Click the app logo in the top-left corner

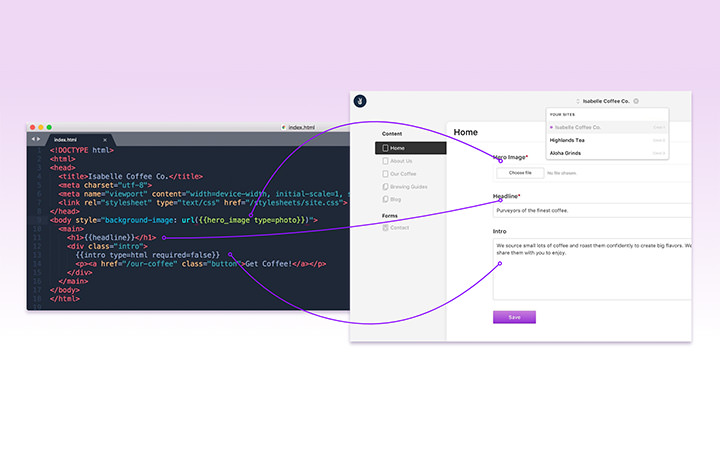coord(361,100)
